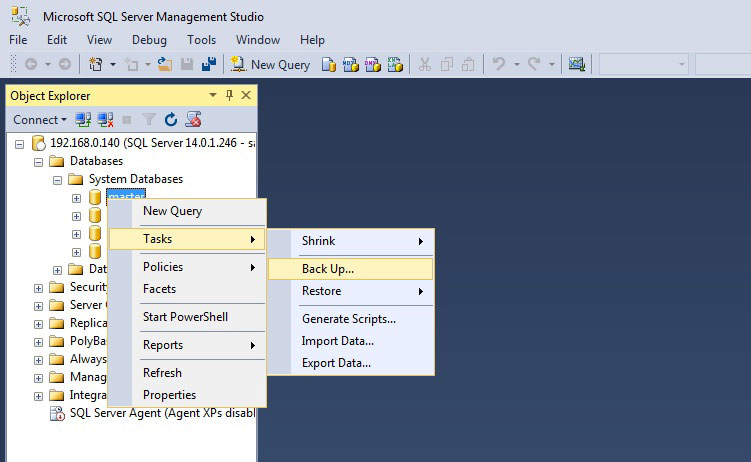Image resolution: width=751 pixels, height=462 pixels.
Task: Open the Connect dropdown in Object Explorer
Action: click(40, 120)
